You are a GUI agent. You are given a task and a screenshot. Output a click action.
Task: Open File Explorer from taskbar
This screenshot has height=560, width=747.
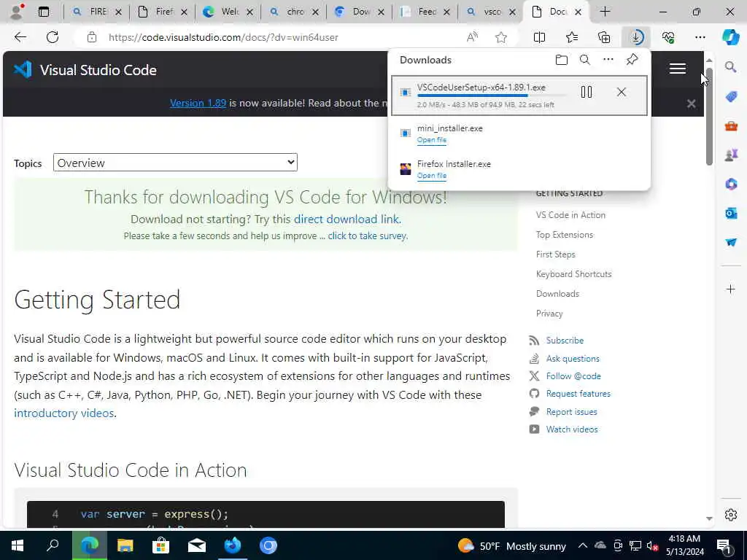point(125,545)
